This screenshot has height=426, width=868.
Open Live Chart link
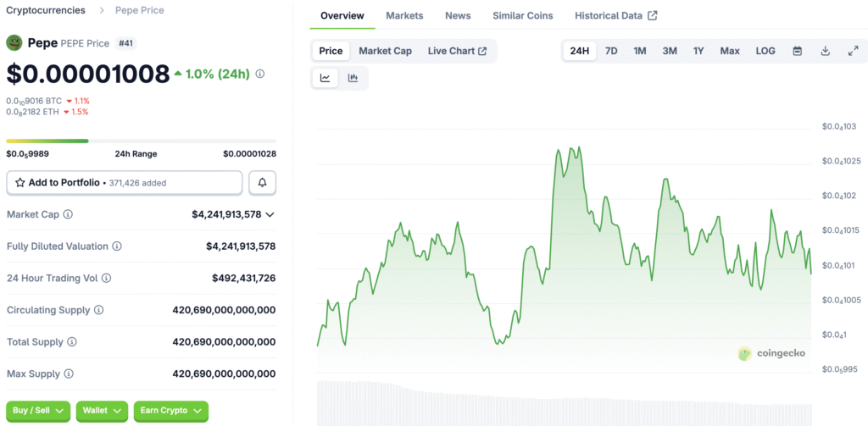coord(457,51)
